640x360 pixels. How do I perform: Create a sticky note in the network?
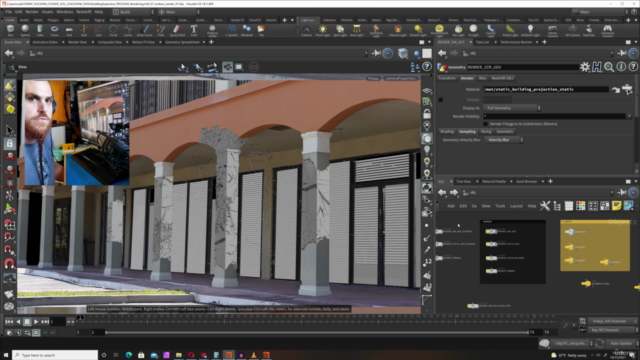[x=616, y=206]
